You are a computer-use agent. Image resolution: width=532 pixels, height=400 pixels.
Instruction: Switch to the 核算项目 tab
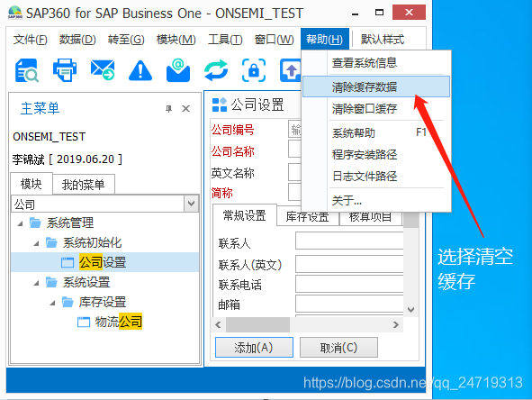371,217
